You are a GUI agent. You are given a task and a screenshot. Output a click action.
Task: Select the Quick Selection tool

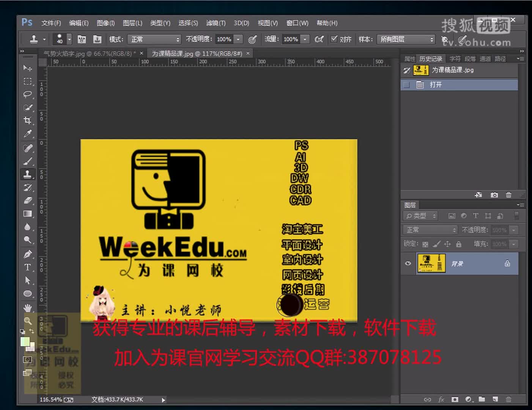(27, 107)
